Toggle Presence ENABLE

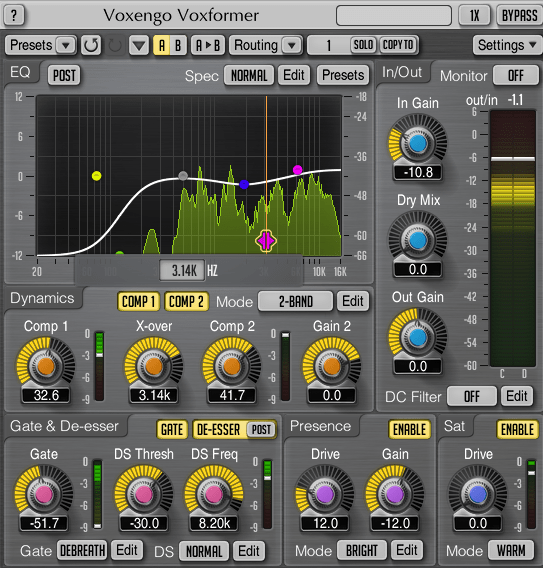coord(410,430)
